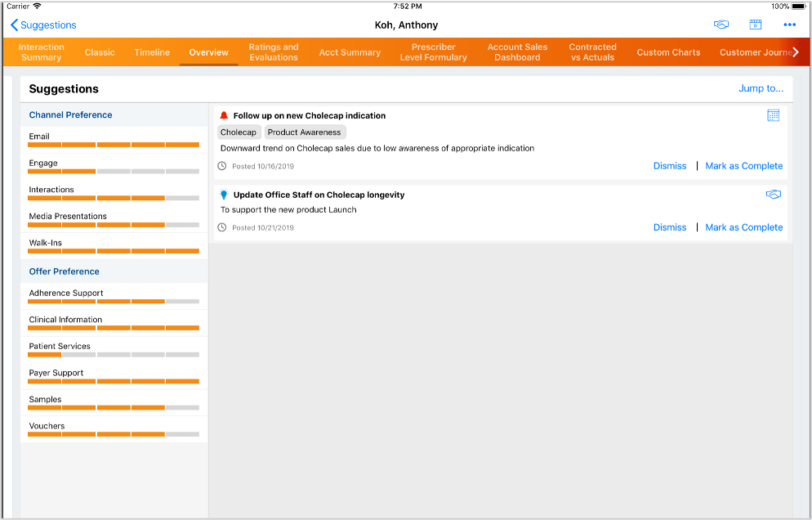Click the calendar icon on Cholecap indication suggestion
This screenshot has width=812, height=520.
click(773, 115)
